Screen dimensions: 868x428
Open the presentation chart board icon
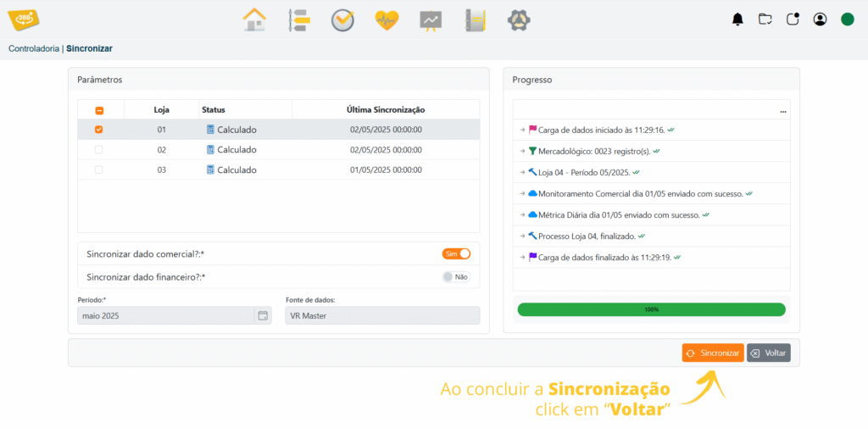431,20
